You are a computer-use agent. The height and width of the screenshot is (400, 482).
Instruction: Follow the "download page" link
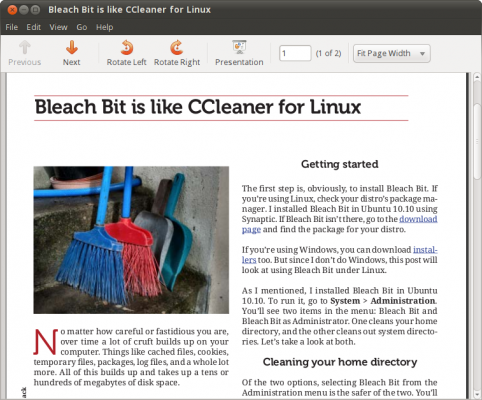click(x=418, y=219)
